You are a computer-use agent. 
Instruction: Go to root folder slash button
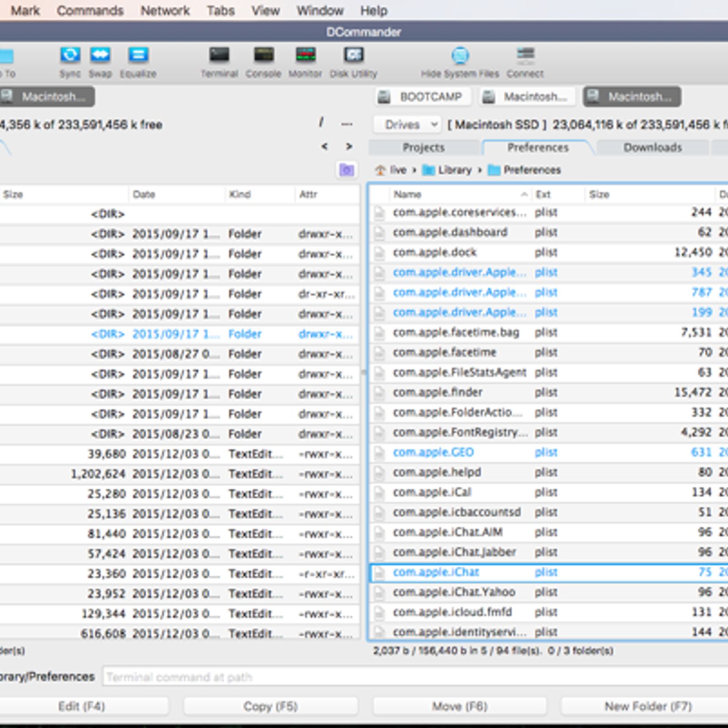tap(321, 122)
